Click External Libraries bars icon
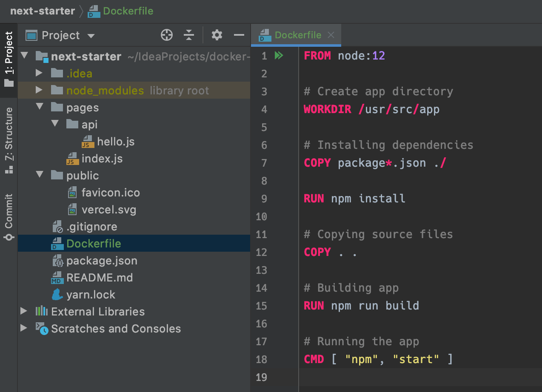 click(41, 311)
